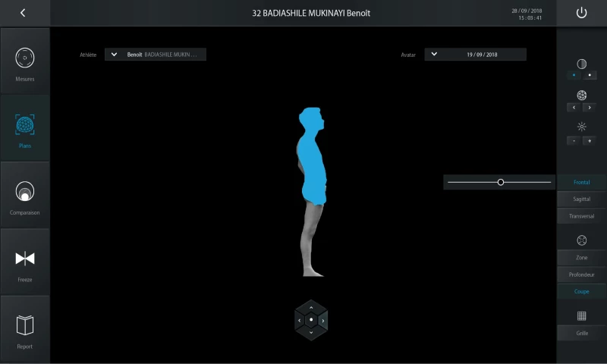
Task: Click the slider track left of handle
Action: point(472,182)
